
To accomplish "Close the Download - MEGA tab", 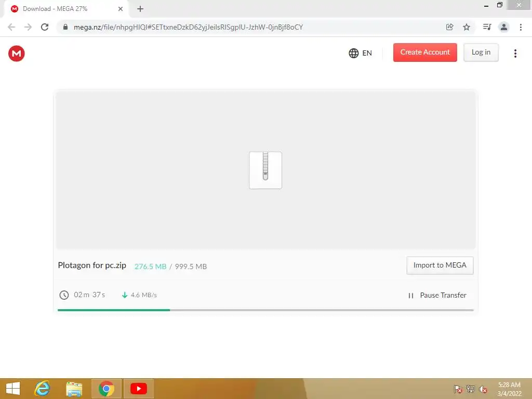I will 121,9.
